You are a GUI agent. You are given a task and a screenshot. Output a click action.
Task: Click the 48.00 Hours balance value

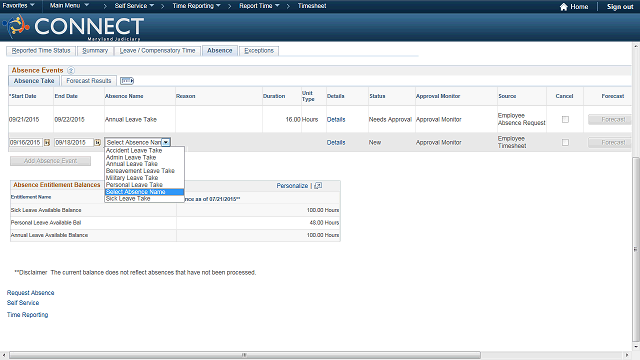coord(324,223)
